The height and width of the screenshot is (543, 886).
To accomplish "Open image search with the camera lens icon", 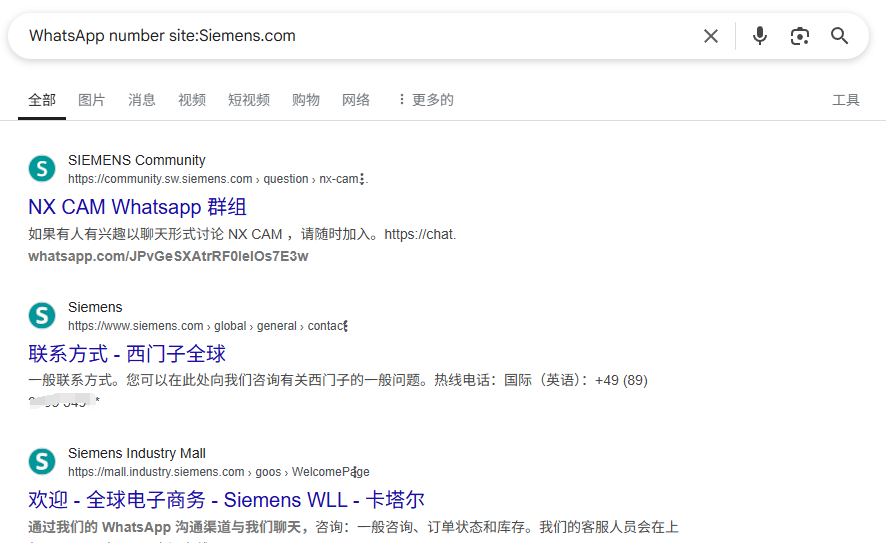I will pos(800,36).
